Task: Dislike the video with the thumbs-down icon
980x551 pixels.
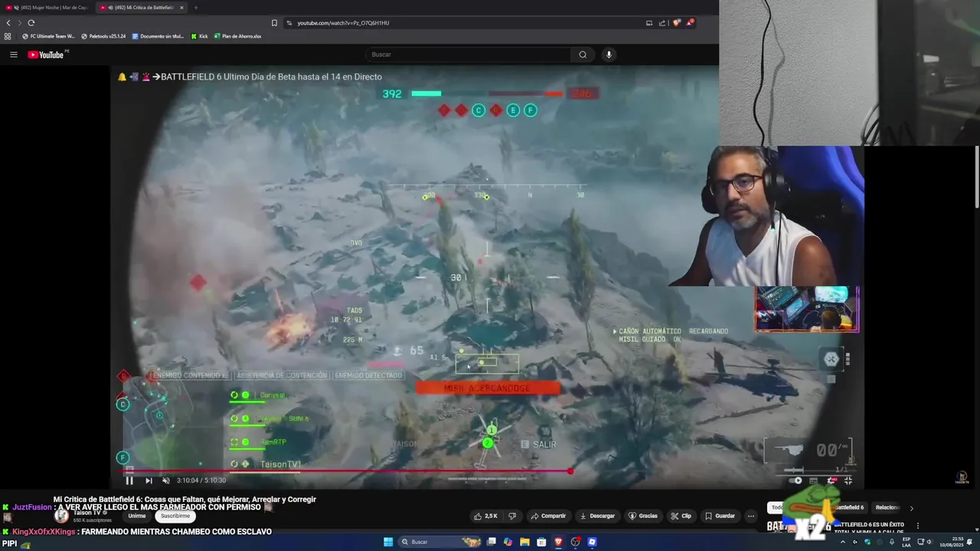Action: [513, 516]
